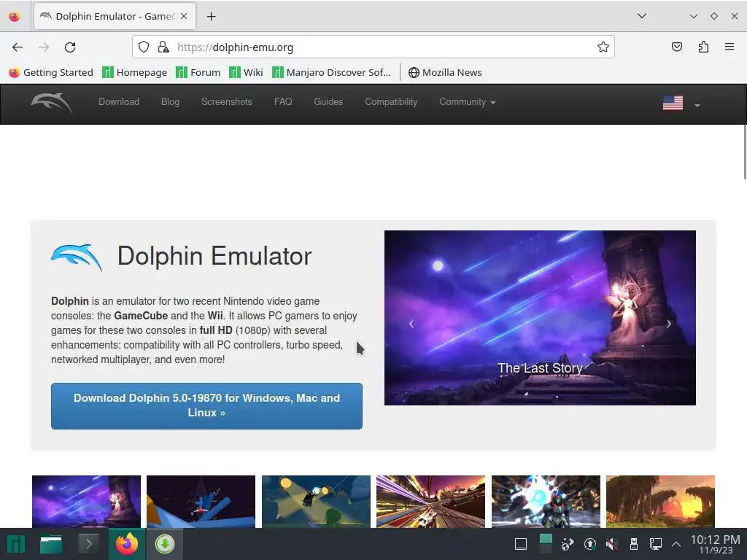The image size is (747, 560).
Task: Open the FAQ nav item
Action: [x=283, y=102]
